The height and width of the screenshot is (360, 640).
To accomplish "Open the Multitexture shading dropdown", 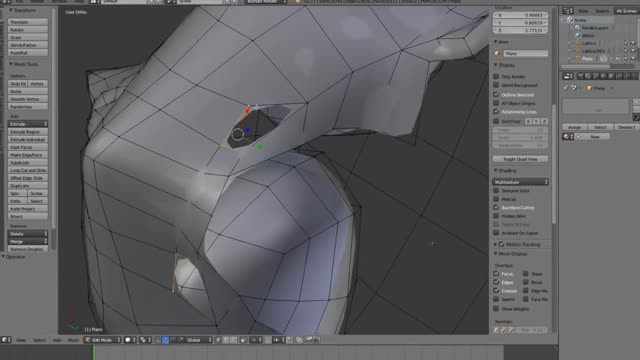I will point(520,182).
